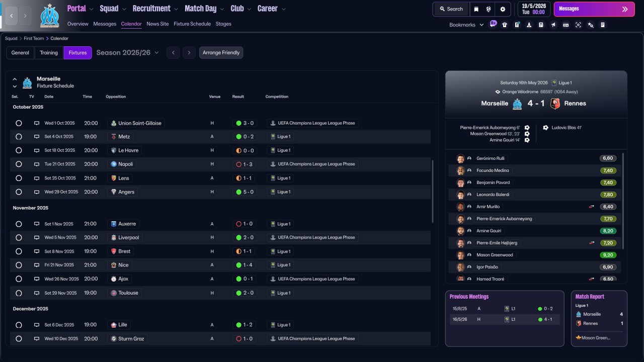Click the goal ball icon next to Ludovic Blas
644x362 pixels.
tap(545, 128)
